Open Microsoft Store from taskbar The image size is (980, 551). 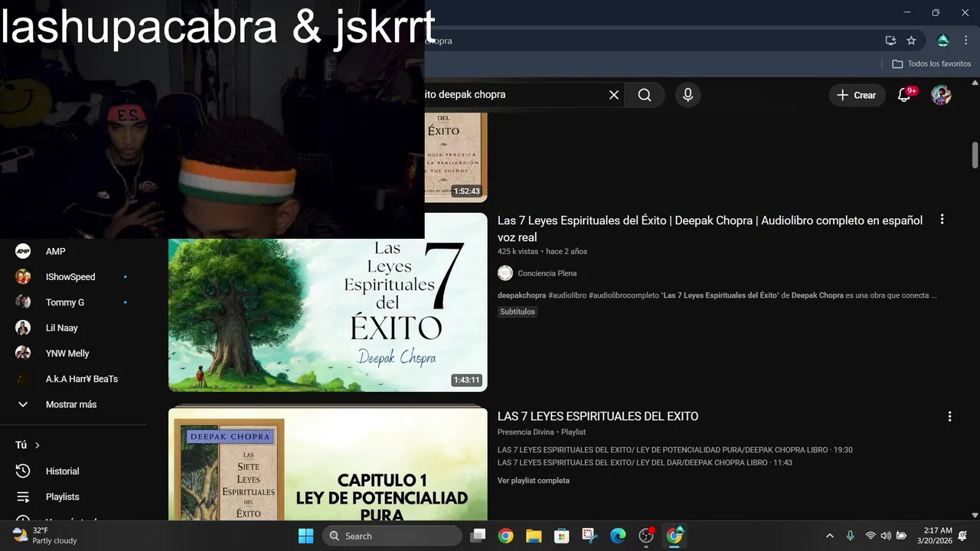point(562,536)
